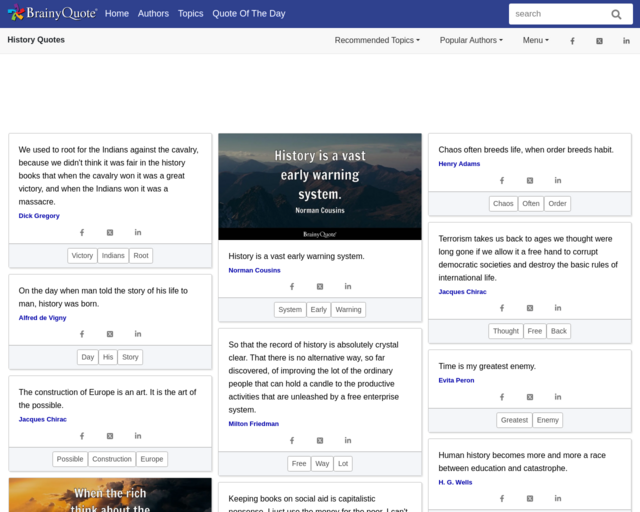This screenshot has height=512, width=640.
Task: Share Europe construction quote on X
Action: pos(110,436)
